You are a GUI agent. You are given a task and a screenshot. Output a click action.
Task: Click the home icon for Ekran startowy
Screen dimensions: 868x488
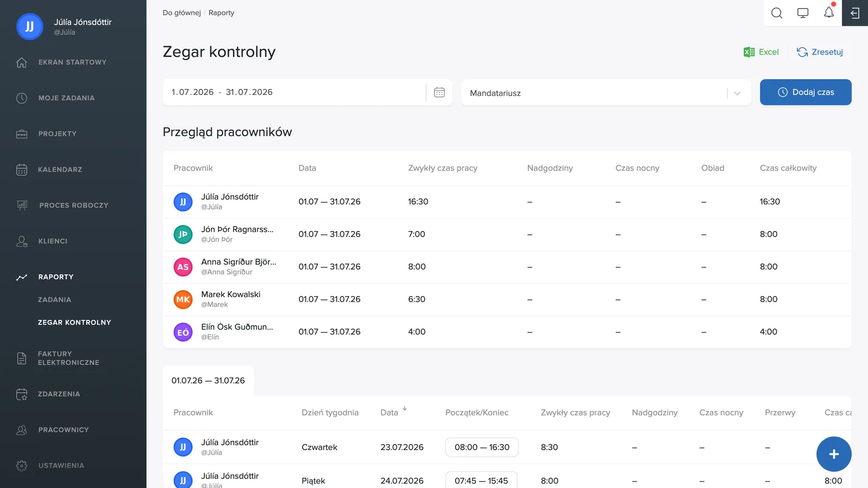tap(22, 62)
